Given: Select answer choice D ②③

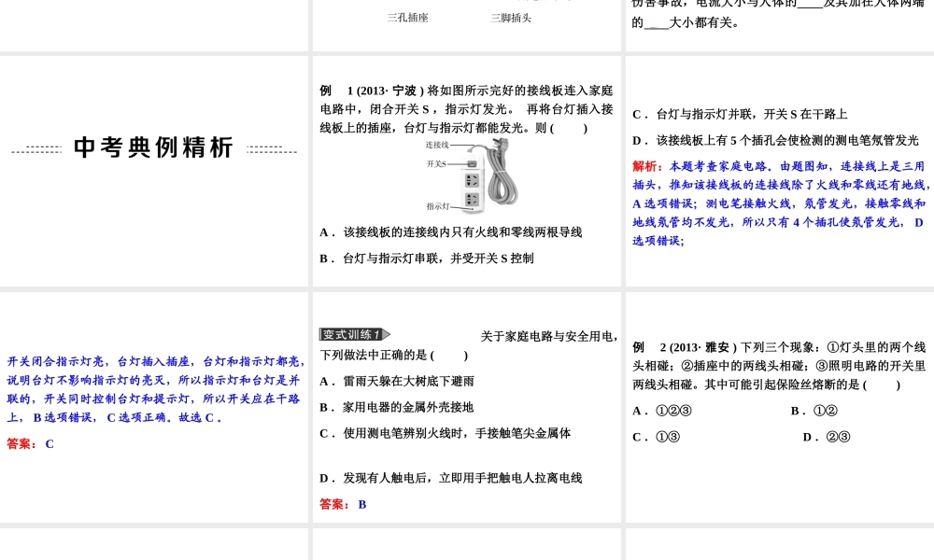Looking at the screenshot, I should [827, 437].
